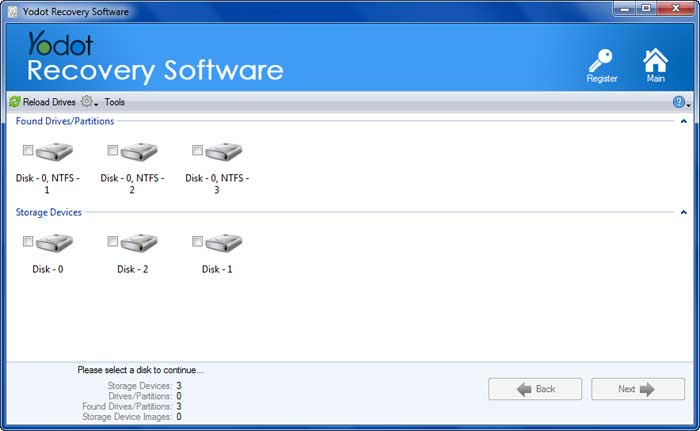The image size is (700, 431).
Task: Open the help question mark dropdown
Action: click(681, 102)
